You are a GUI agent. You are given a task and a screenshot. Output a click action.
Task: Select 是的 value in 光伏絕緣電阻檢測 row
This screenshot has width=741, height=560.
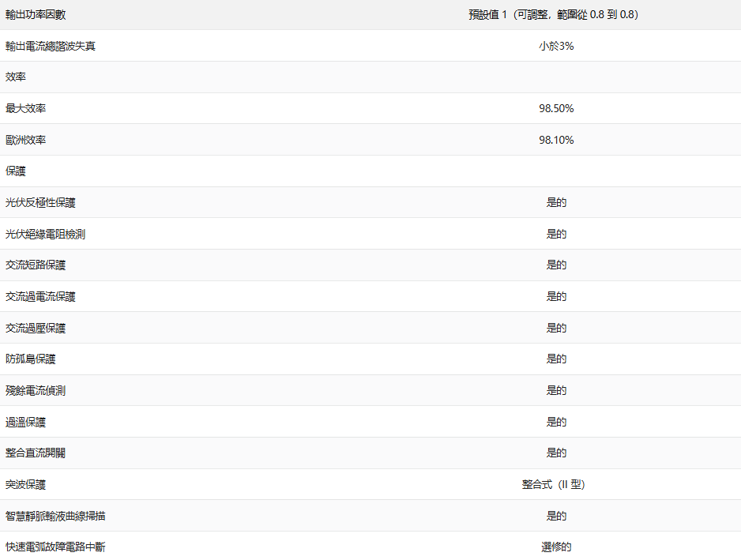556,234
